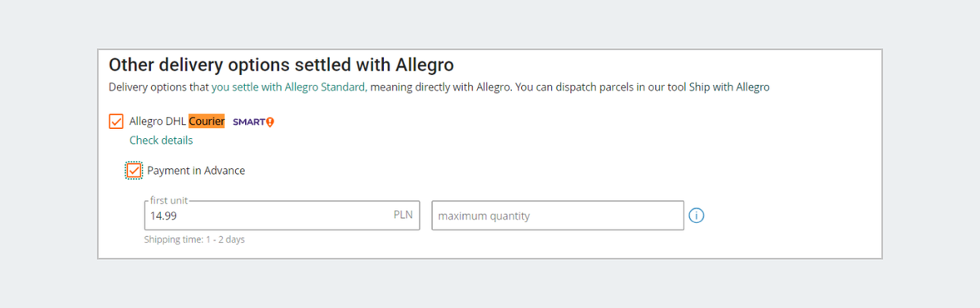Click the 'Shipping time: 1 - 2 days' text
980x308 pixels.
tap(194, 239)
